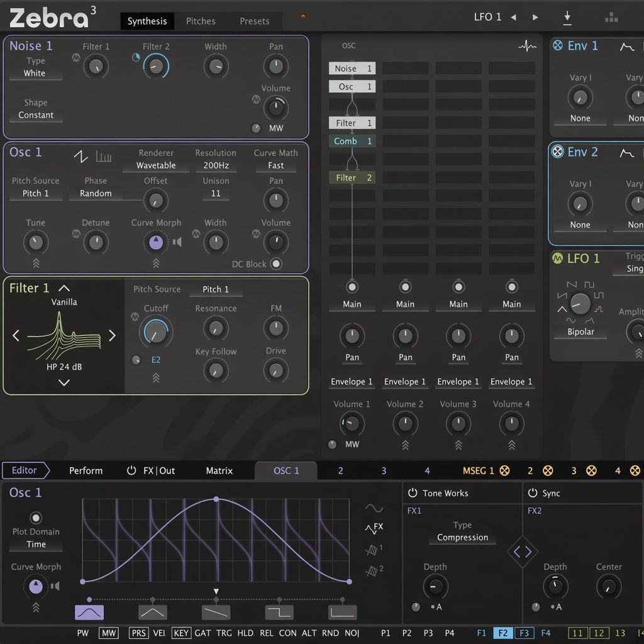This screenshot has width=644, height=644.
Task: Click the Filter 2 module in the grid
Action: [x=352, y=178]
